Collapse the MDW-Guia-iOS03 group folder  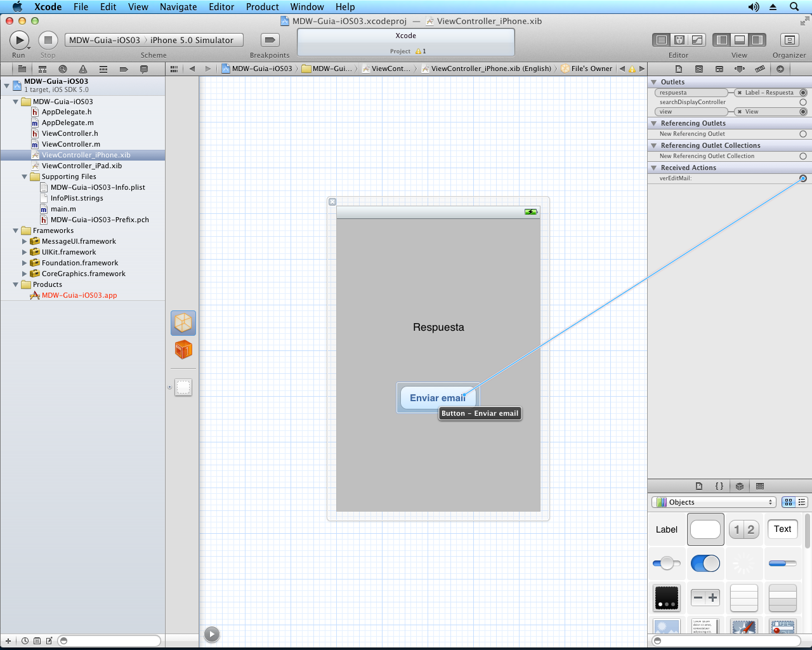point(16,102)
